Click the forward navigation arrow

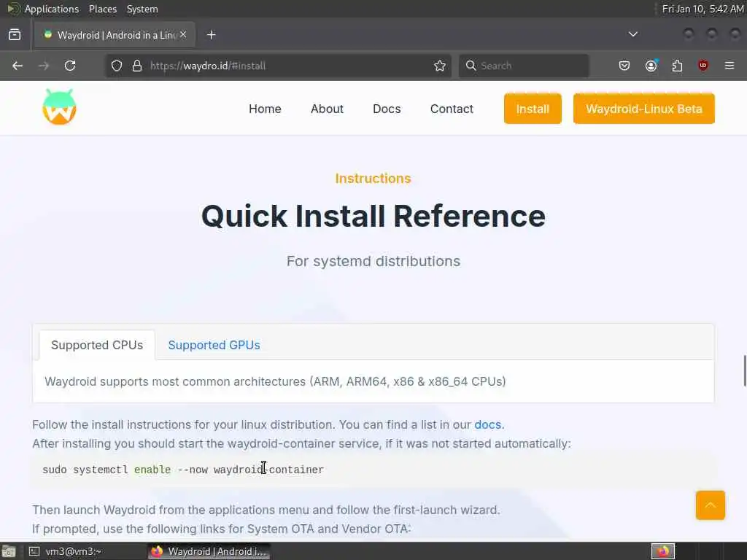tap(44, 66)
